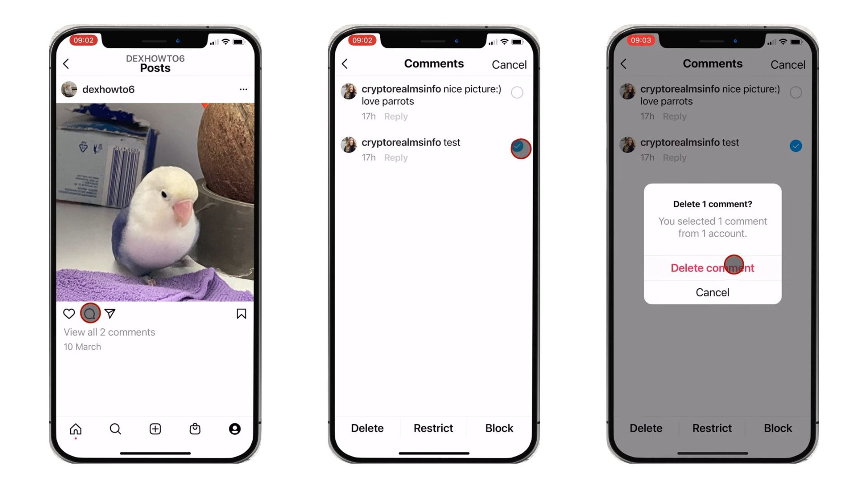Tap the Delete comment confirmation button
This screenshot has width=868, height=488.
click(x=712, y=267)
